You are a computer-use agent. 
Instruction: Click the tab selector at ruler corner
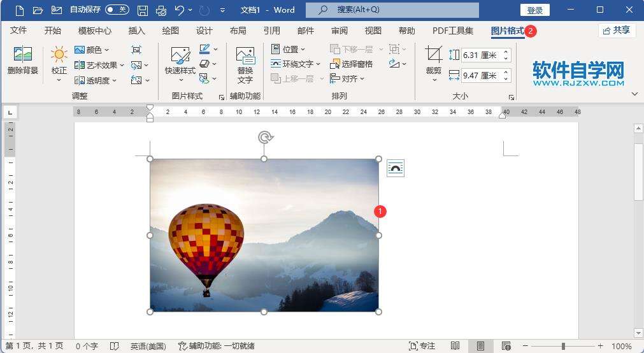point(10,112)
